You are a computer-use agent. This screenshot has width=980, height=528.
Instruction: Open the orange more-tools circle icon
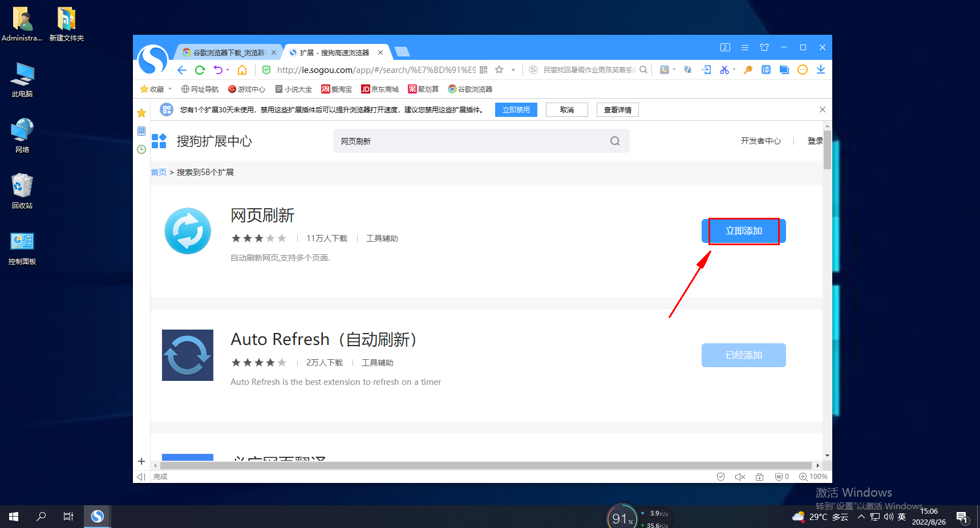click(803, 70)
